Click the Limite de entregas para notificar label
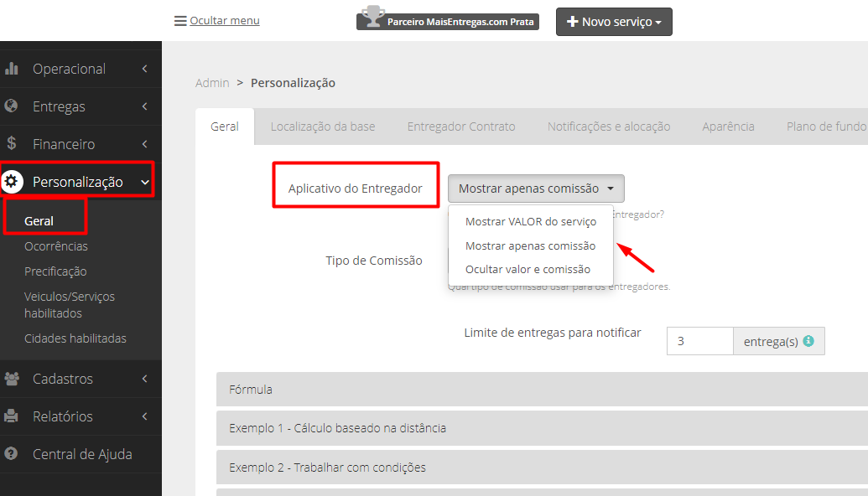 pos(553,333)
